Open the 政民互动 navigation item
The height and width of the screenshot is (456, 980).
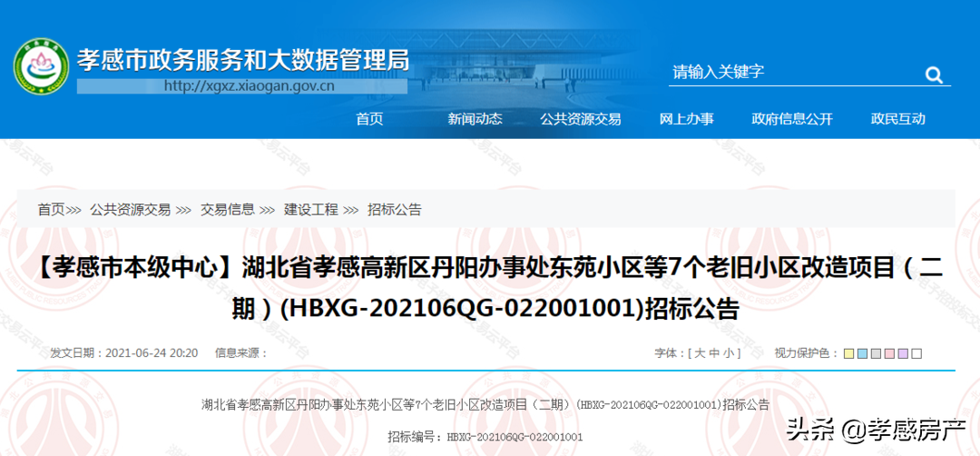(x=898, y=119)
